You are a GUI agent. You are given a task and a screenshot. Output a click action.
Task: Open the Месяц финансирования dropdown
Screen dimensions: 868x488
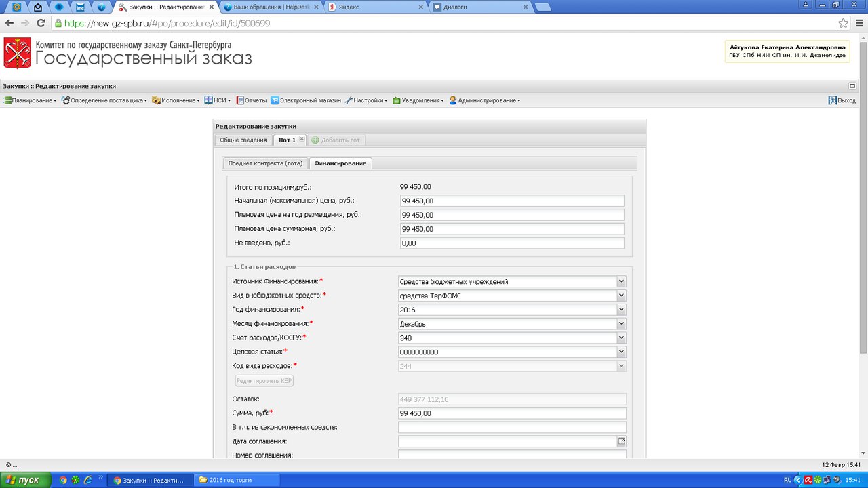(621, 324)
